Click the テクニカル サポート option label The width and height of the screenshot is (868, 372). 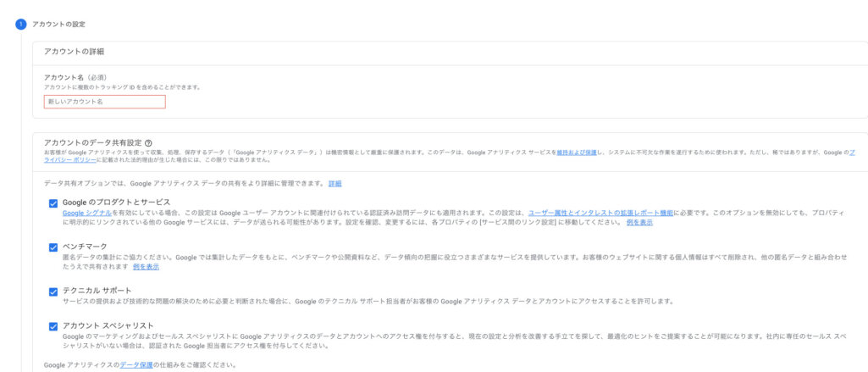coord(97,291)
